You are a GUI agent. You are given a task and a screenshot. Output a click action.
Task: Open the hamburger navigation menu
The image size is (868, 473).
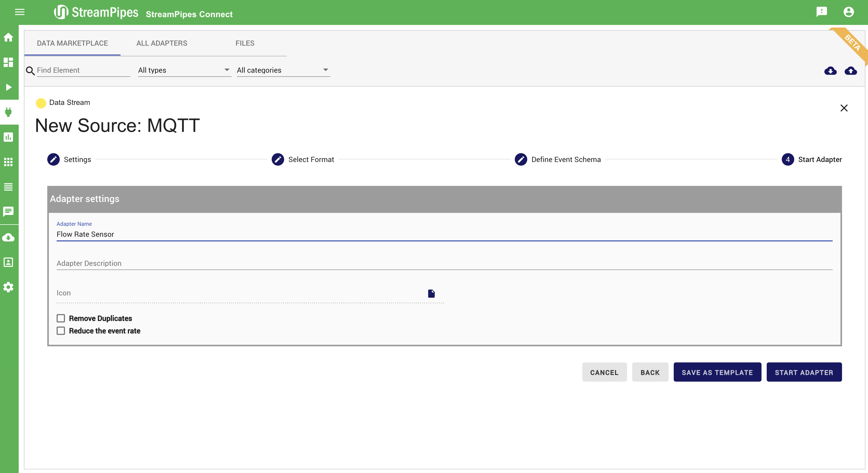tap(19, 12)
